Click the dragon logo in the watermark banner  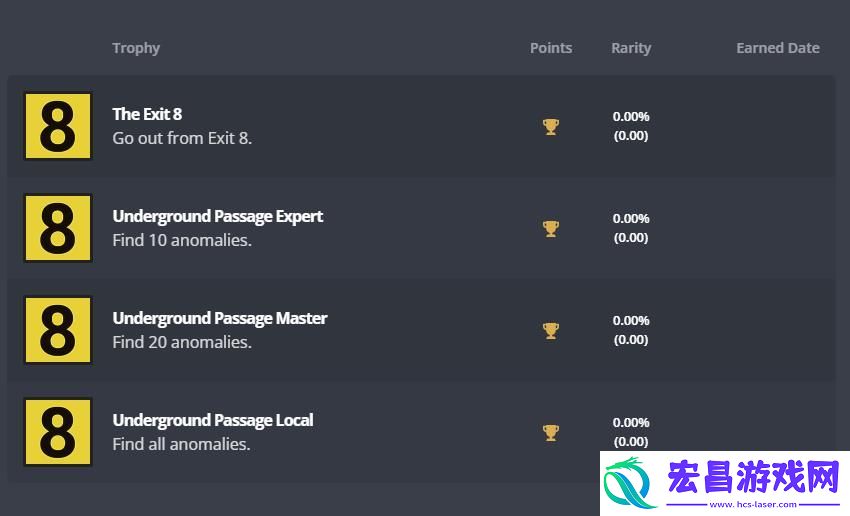[x=628, y=482]
